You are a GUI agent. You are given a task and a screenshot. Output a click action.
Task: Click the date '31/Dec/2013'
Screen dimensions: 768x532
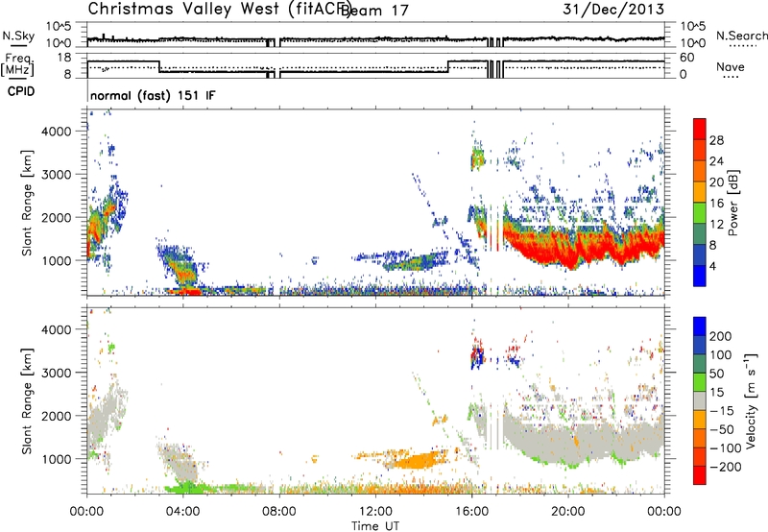(613, 10)
